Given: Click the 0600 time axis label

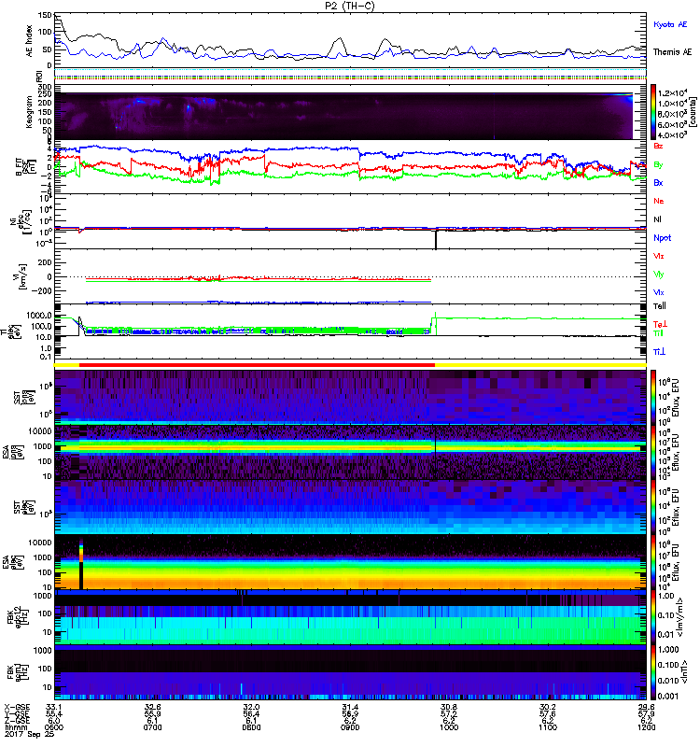Looking at the screenshot, I should click(54, 727).
